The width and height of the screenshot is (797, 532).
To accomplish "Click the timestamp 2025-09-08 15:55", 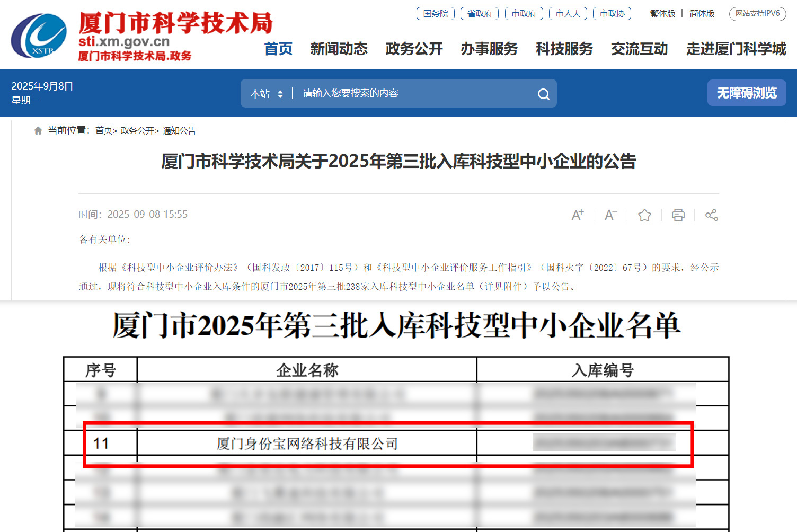I will (x=147, y=214).
